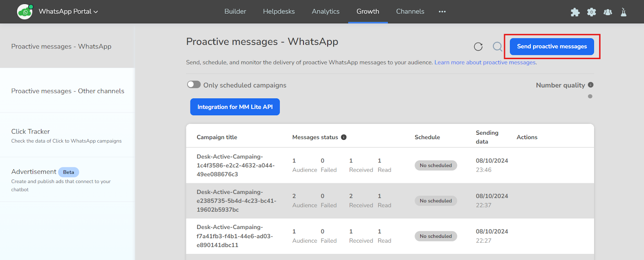Image resolution: width=644 pixels, height=260 pixels.
Task: Click the Number quality info icon
Action: [590, 85]
